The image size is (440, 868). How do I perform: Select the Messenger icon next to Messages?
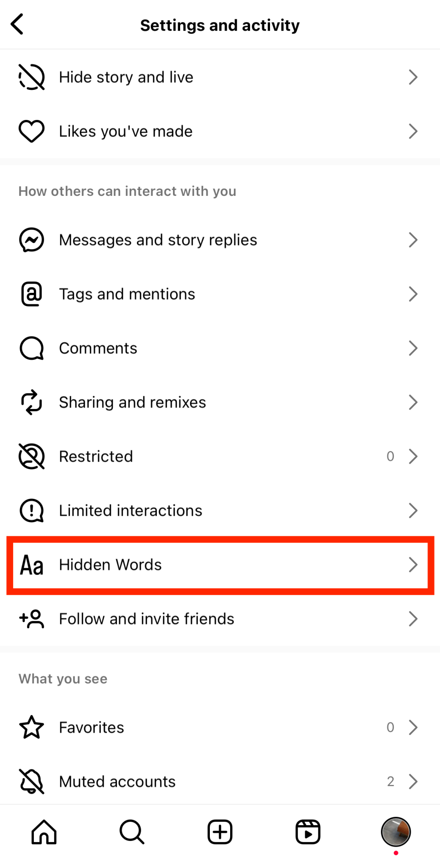[31, 239]
